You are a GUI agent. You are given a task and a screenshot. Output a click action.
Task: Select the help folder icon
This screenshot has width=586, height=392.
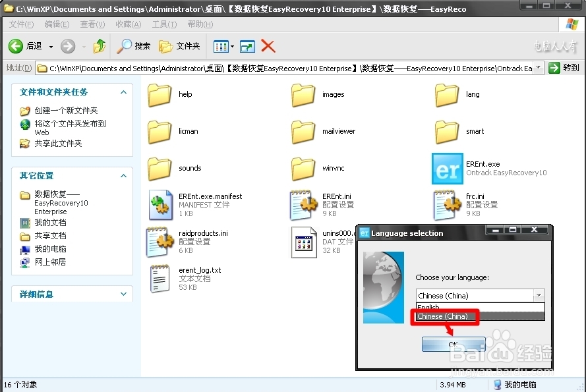[160, 95]
